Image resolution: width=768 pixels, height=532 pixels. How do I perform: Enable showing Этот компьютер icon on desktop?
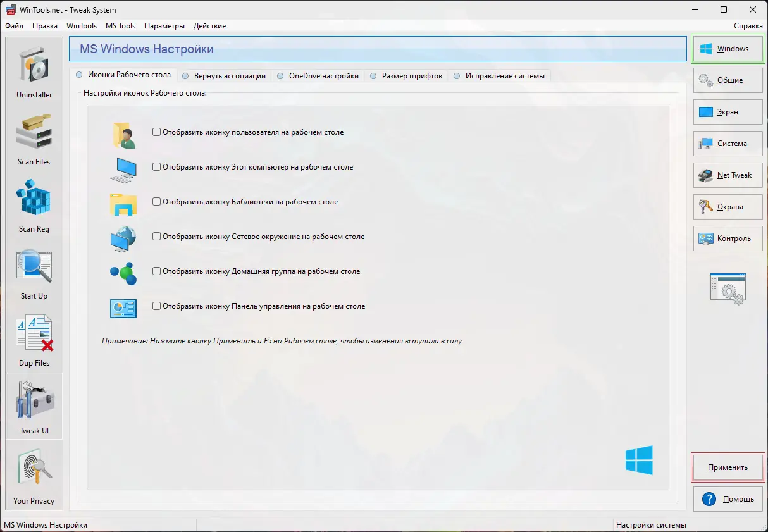pyautogui.click(x=156, y=167)
